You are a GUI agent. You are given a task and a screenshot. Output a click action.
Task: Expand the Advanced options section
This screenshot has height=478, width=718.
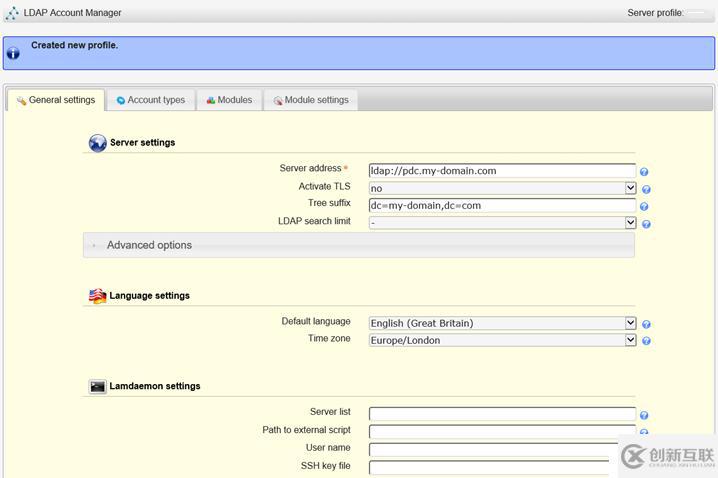click(359, 245)
